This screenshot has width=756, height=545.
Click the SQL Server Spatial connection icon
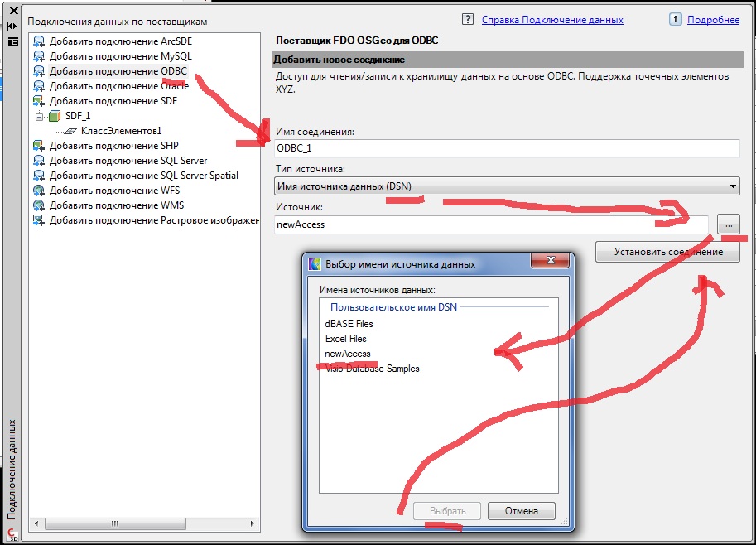pyautogui.click(x=39, y=176)
